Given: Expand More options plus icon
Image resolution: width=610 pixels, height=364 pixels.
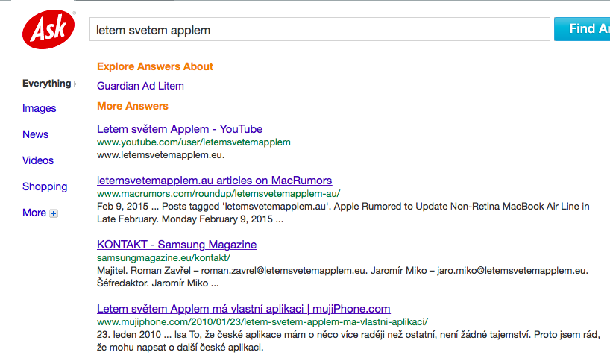Looking at the screenshot, I should pos(54,213).
